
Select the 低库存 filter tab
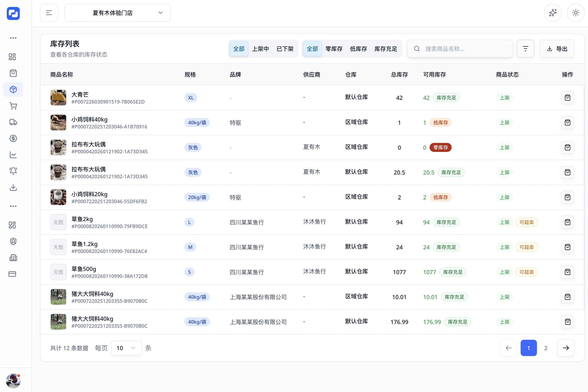pyautogui.click(x=358, y=49)
